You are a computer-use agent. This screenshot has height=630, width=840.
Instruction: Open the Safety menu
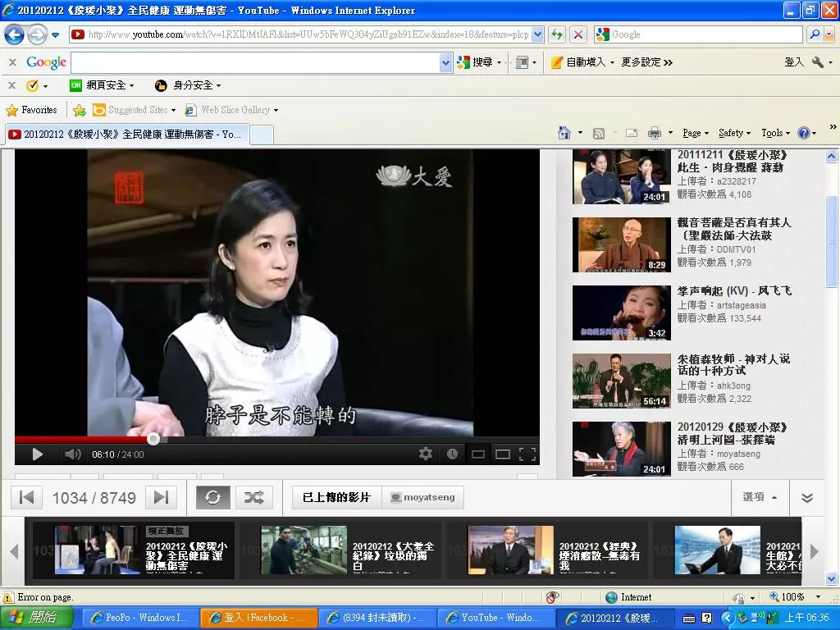pyautogui.click(x=734, y=134)
